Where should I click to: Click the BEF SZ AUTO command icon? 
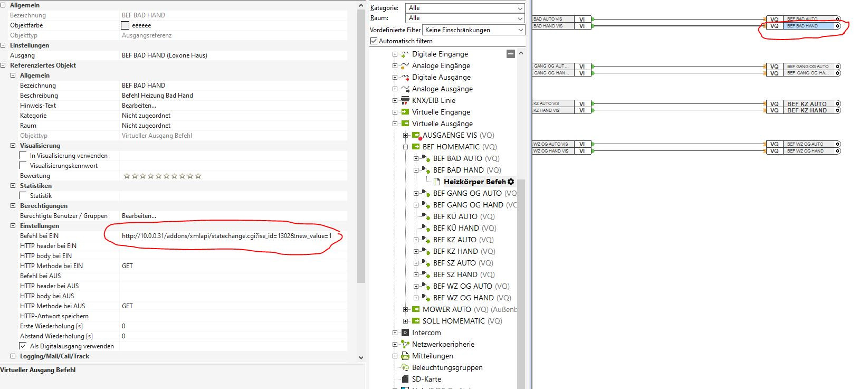pyautogui.click(x=426, y=263)
